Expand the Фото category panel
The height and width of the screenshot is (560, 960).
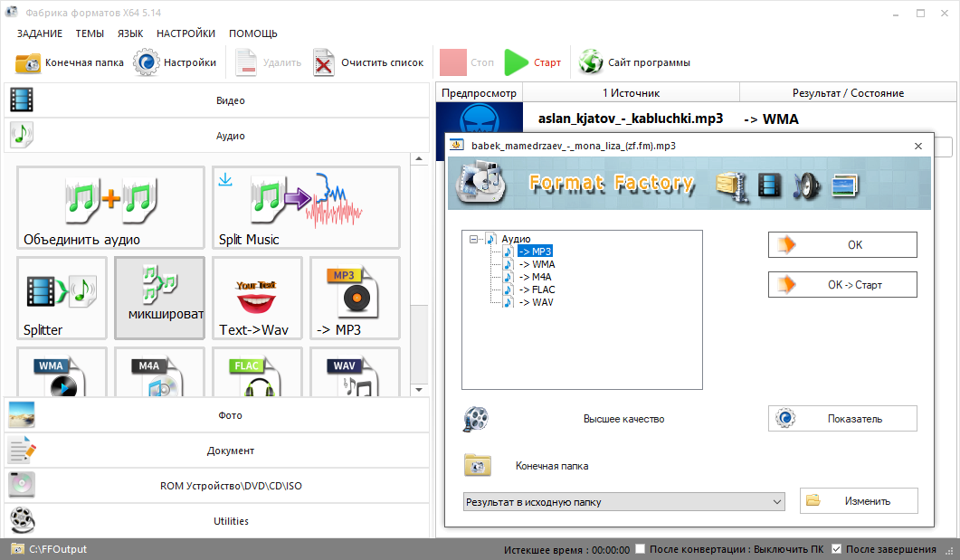pos(217,415)
